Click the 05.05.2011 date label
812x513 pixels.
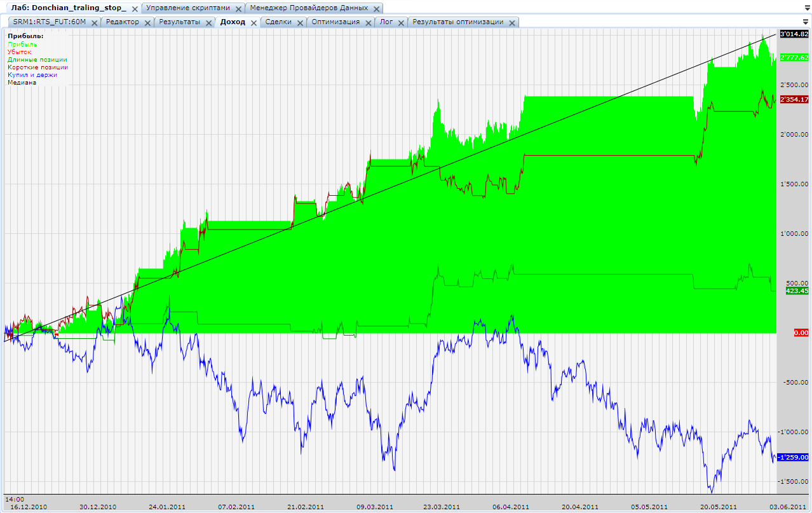pyautogui.click(x=649, y=507)
